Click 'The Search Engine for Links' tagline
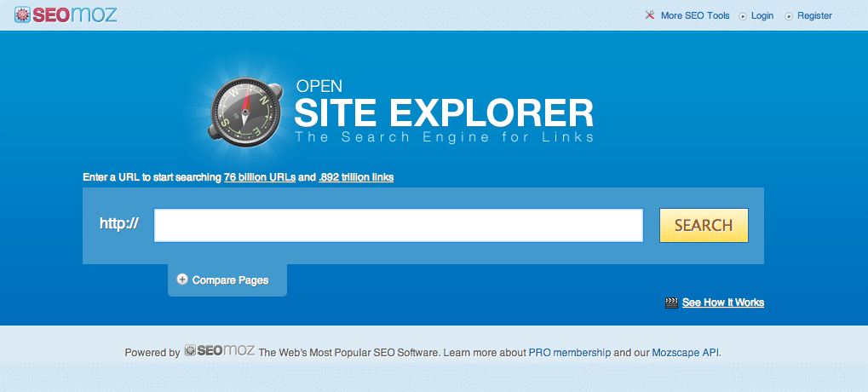The height and width of the screenshot is (392, 868). [445, 136]
